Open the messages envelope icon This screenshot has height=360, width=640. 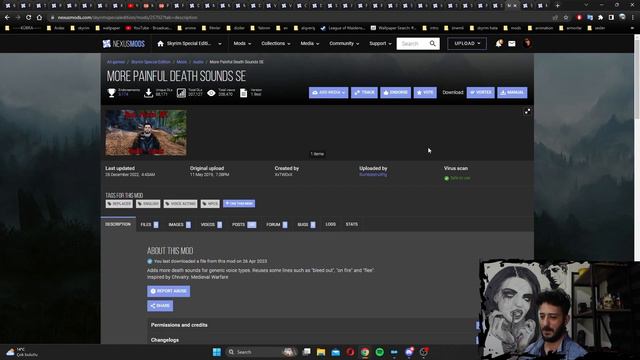[512, 44]
